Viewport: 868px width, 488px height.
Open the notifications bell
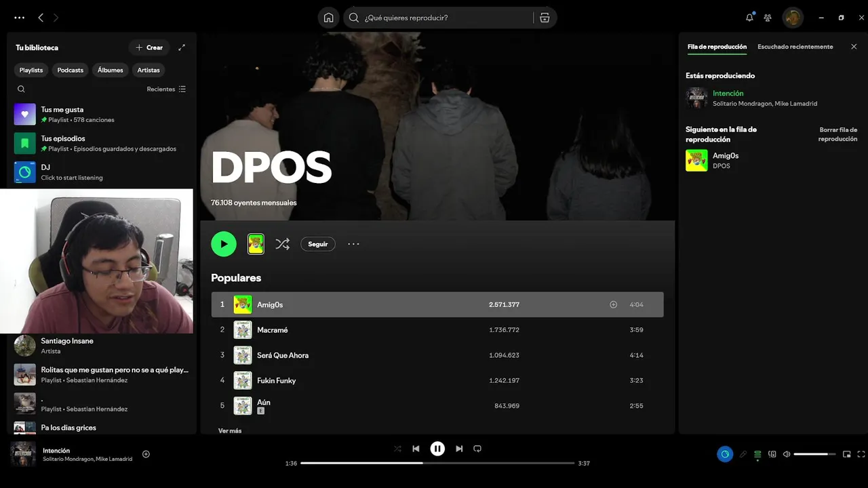pyautogui.click(x=749, y=18)
